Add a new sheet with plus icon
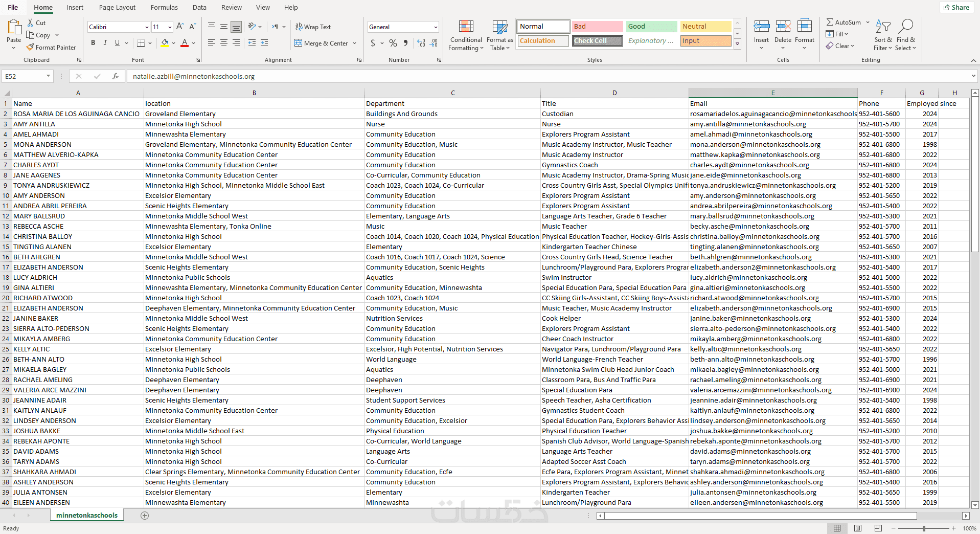 pos(145,516)
